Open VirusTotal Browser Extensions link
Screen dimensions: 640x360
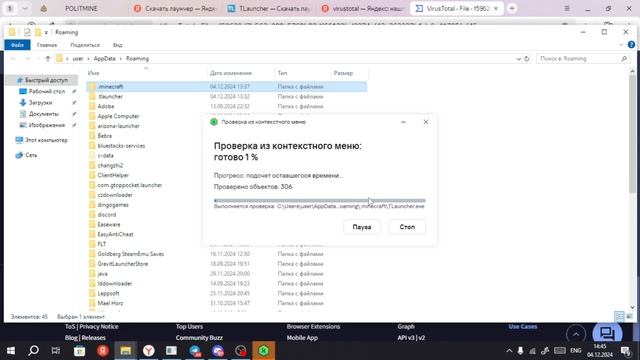313,327
